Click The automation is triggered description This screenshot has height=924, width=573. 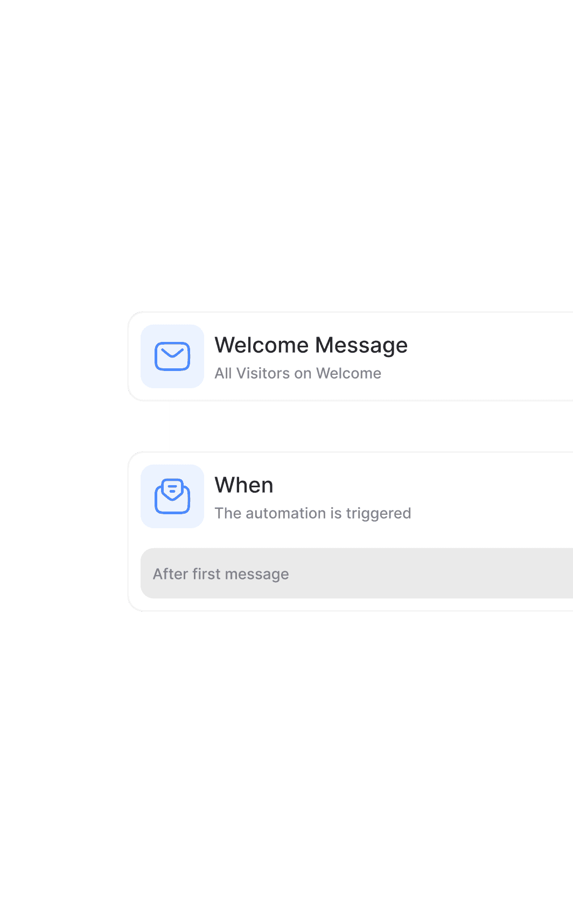click(313, 513)
